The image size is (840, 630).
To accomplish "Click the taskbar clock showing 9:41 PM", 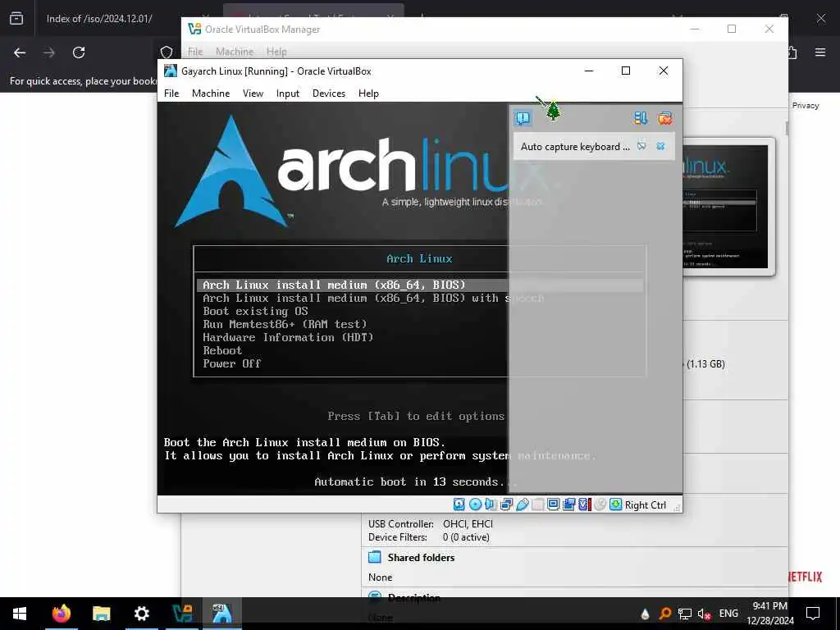I will click(x=769, y=614).
